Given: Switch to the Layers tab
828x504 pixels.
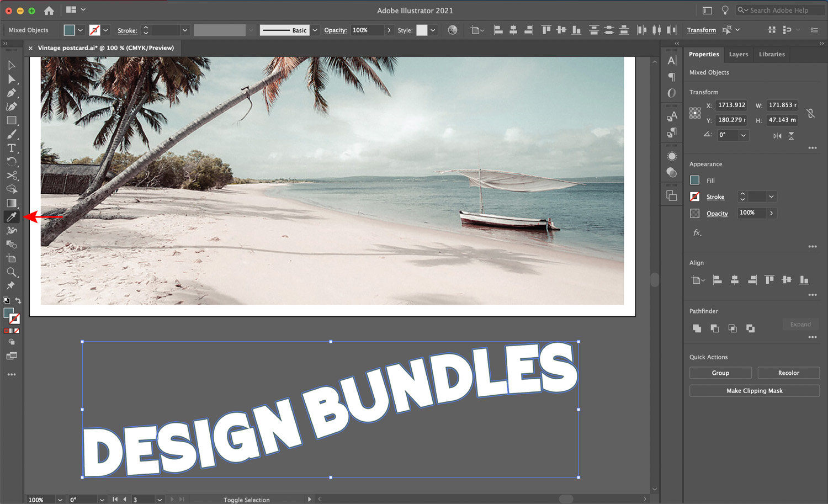Looking at the screenshot, I should tap(739, 54).
